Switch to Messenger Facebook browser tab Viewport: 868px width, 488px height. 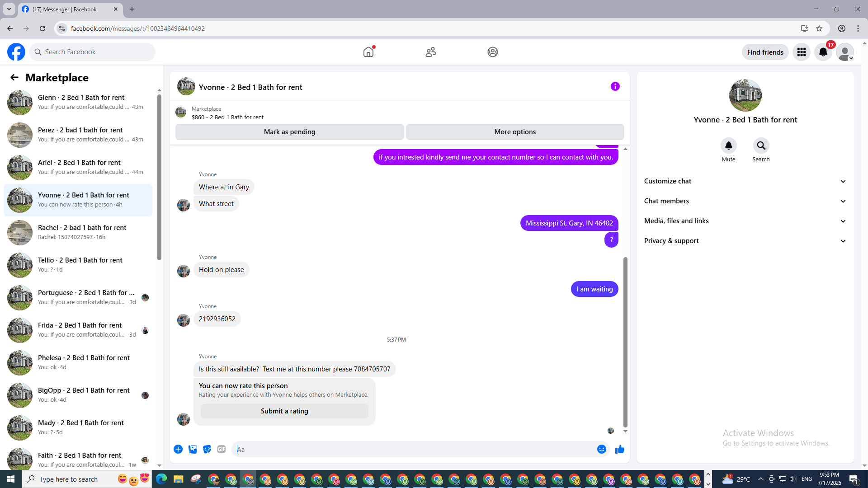(x=70, y=9)
